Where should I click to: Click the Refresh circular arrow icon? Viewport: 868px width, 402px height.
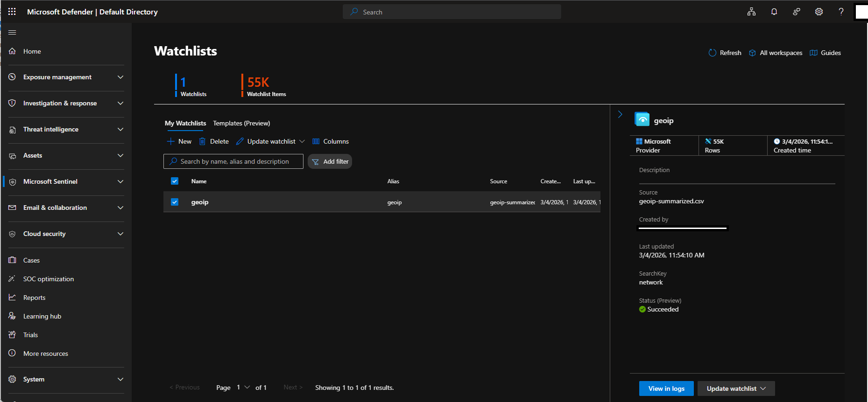coord(712,53)
